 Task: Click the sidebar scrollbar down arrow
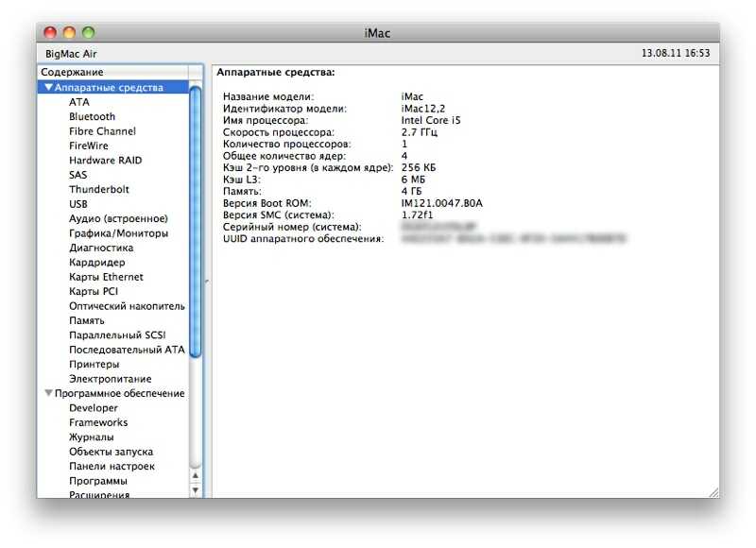click(x=197, y=489)
